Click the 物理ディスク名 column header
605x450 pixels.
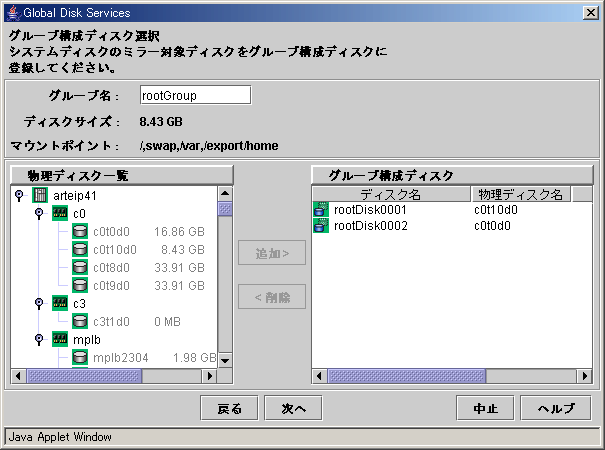pyautogui.click(x=521, y=194)
